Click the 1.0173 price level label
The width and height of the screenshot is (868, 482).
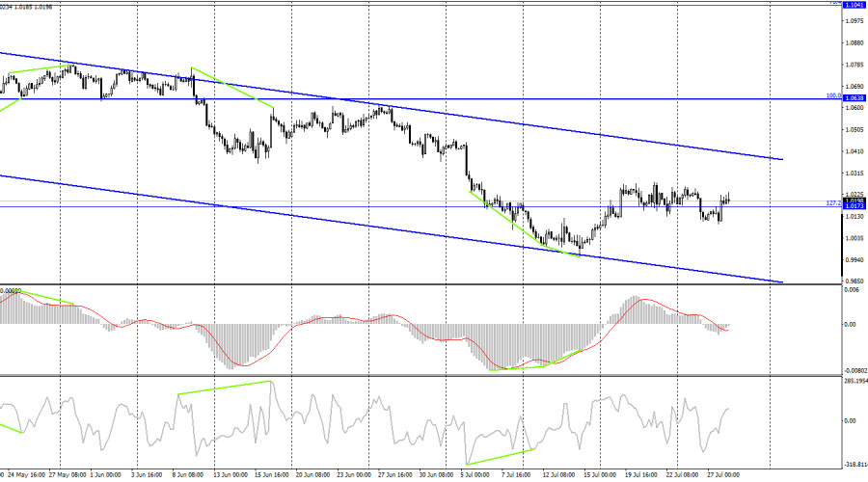pyautogui.click(x=854, y=206)
